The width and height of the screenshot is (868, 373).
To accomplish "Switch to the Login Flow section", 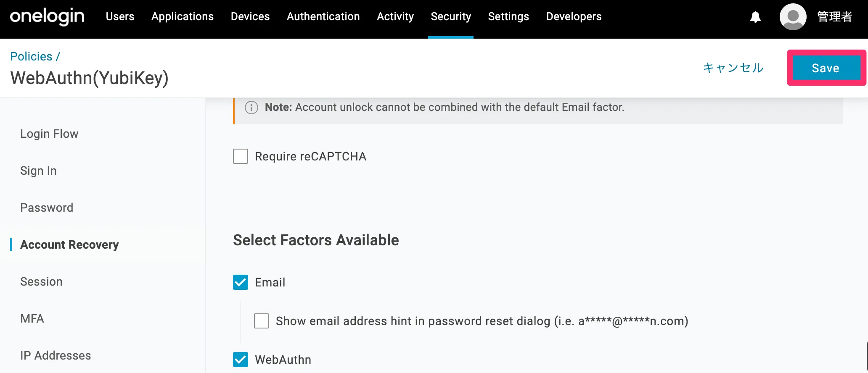I will [x=49, y=134].
